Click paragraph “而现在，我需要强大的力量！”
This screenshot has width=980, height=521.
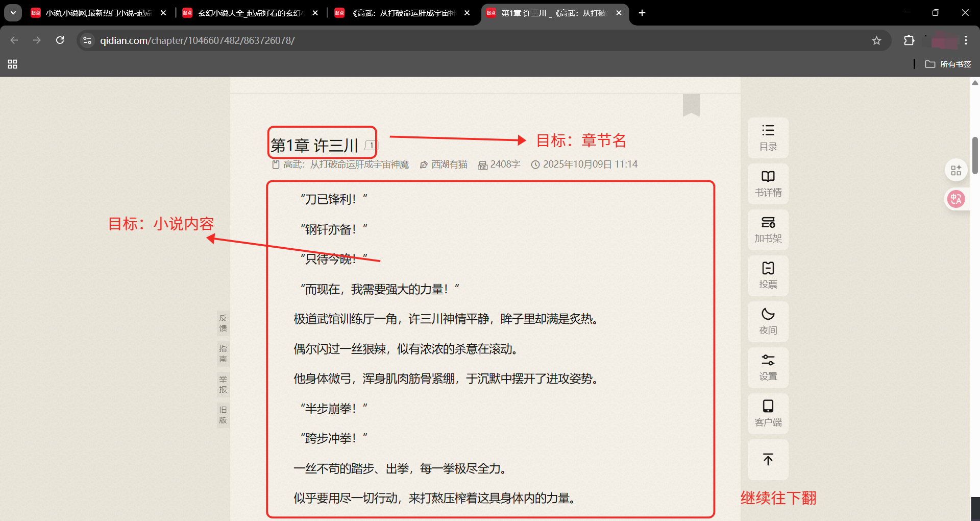click(x=380, y=289)
